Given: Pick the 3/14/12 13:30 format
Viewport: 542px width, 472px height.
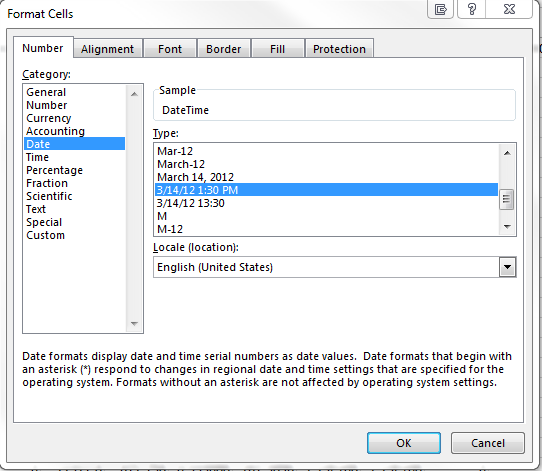Looking at the screenshot, I should (190, 203).
